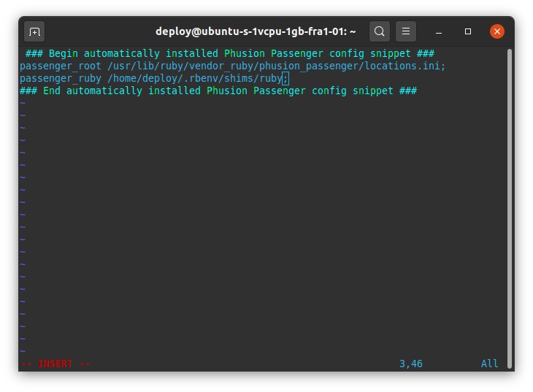Click the semicolon under the cursor block
This screenshot has width=533, height=392.
[285, 79]
